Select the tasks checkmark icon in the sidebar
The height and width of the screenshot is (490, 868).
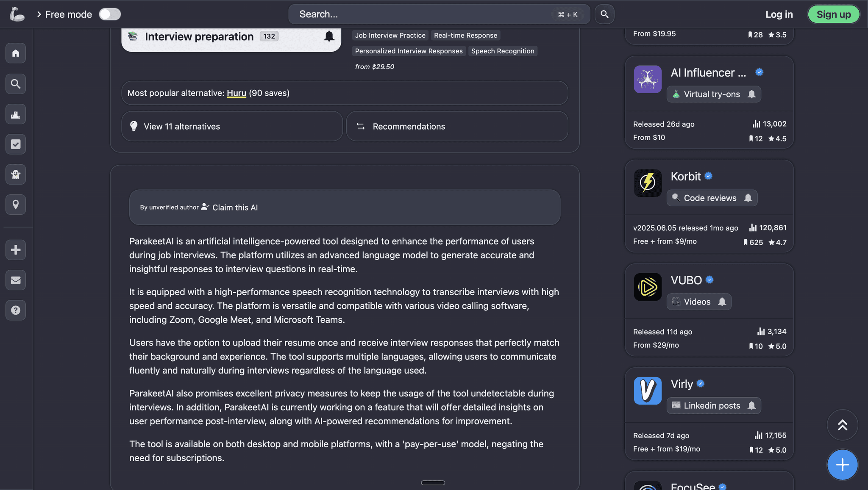(x=16, y=144)
